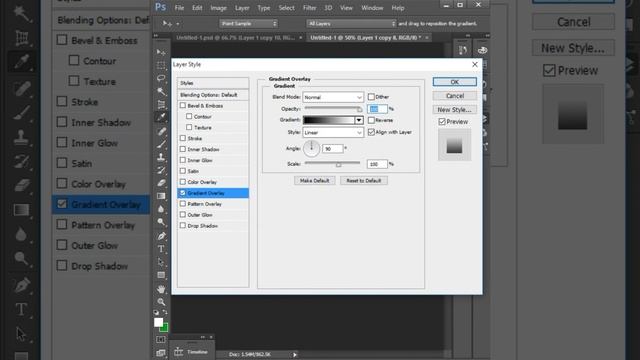Enable Pattern Overlay checkbox in Layer Style dialog
This screenshot has width=640, height=360.
click(183, 203)
